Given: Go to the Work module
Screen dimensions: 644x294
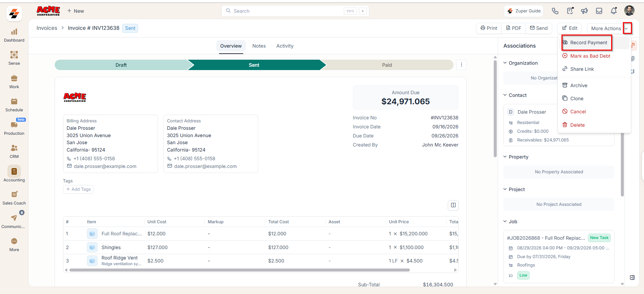Looking at the screenshot, I should (x=14, y=82).
